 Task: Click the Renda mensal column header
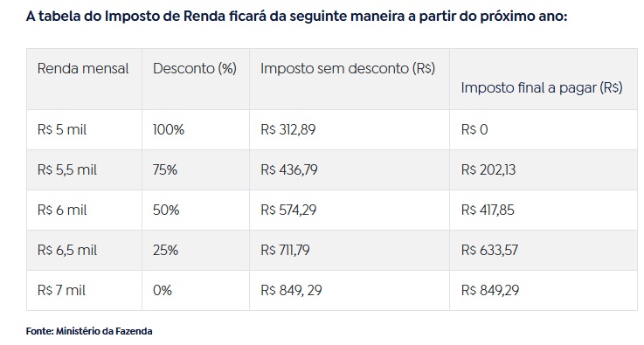(83, 68)
